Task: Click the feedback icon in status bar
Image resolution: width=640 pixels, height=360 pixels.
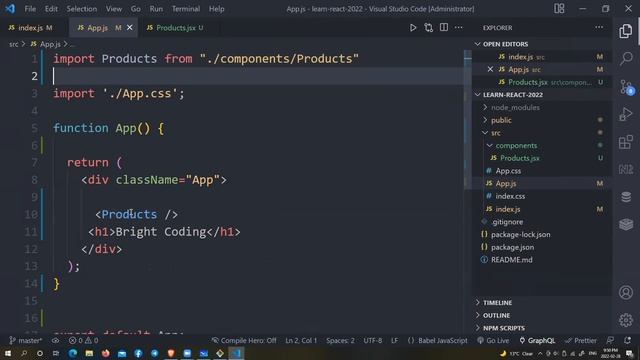Action: click(x=610, y=340)
